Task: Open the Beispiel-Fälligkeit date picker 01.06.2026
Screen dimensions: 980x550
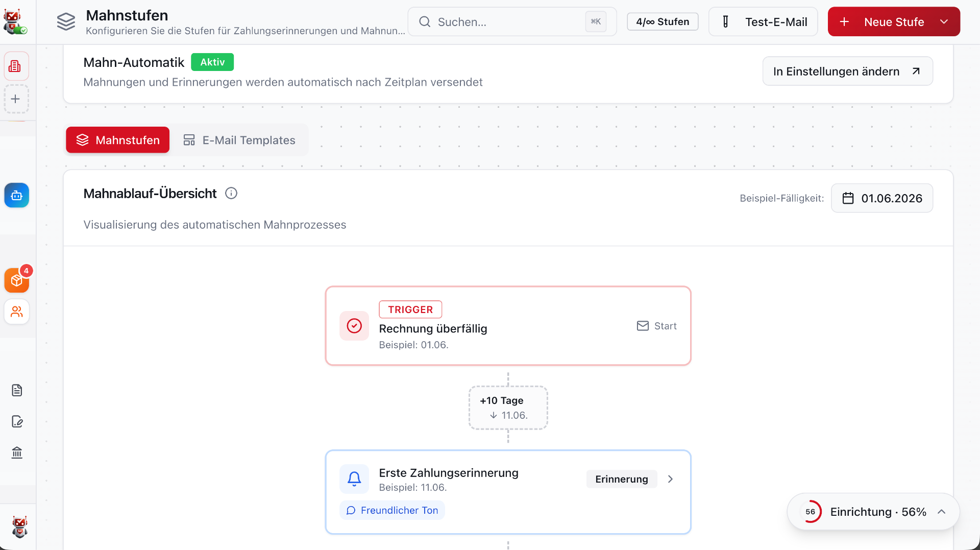Action: 881,198
